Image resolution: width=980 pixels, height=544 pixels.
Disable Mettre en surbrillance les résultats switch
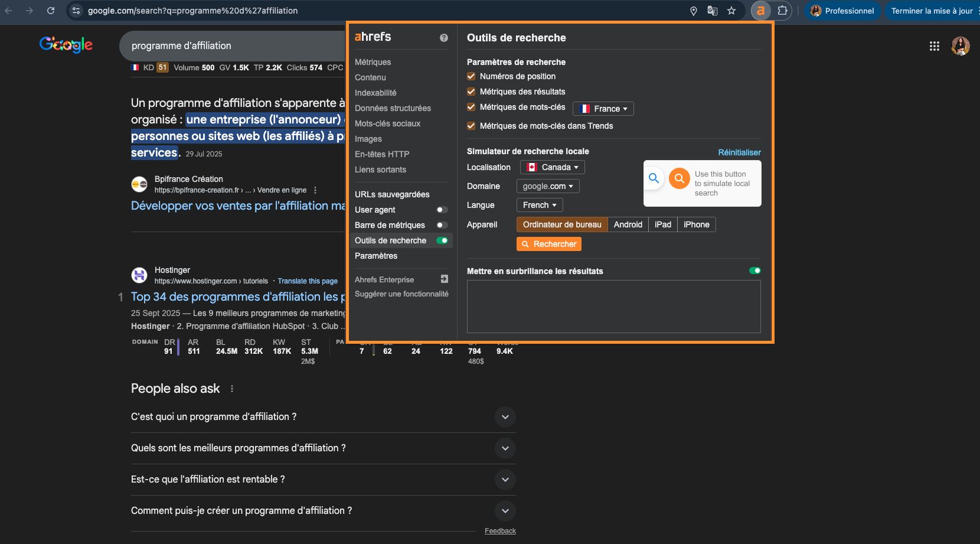tap(754, 271)
